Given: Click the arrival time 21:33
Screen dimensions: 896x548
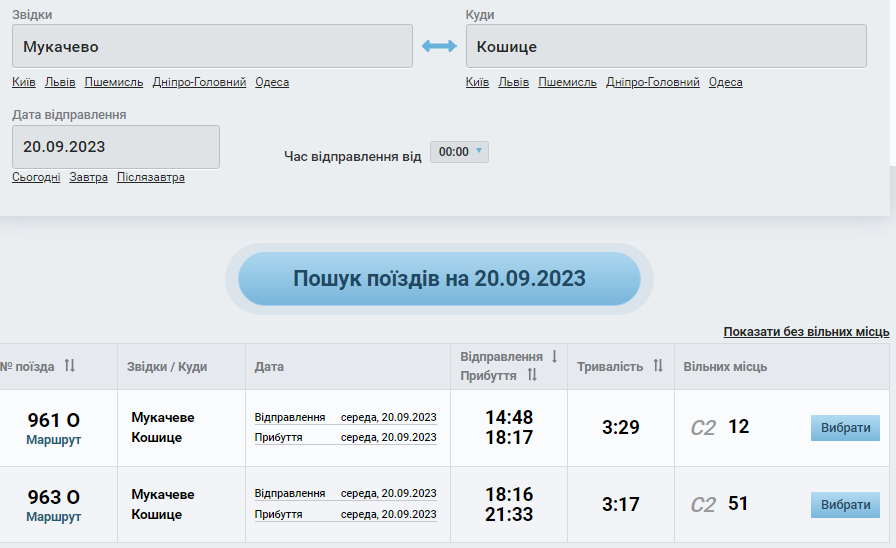Looking at the screenshot, I should [509, 514].
